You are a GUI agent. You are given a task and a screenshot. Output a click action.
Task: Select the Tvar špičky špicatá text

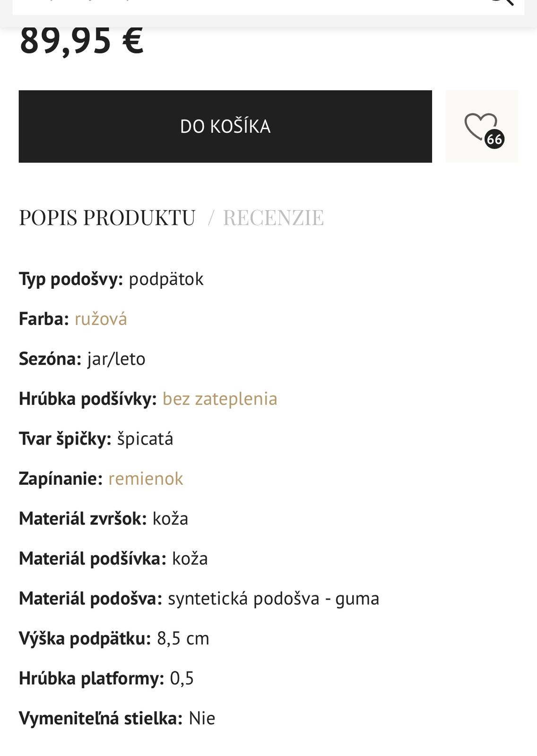(x=145, y=439)
